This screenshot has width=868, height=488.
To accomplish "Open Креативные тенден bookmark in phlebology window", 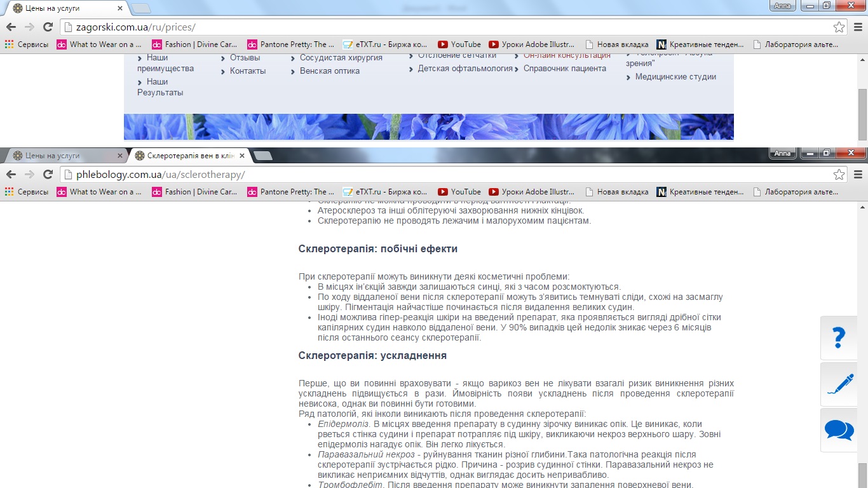I will tap(700, 192).
